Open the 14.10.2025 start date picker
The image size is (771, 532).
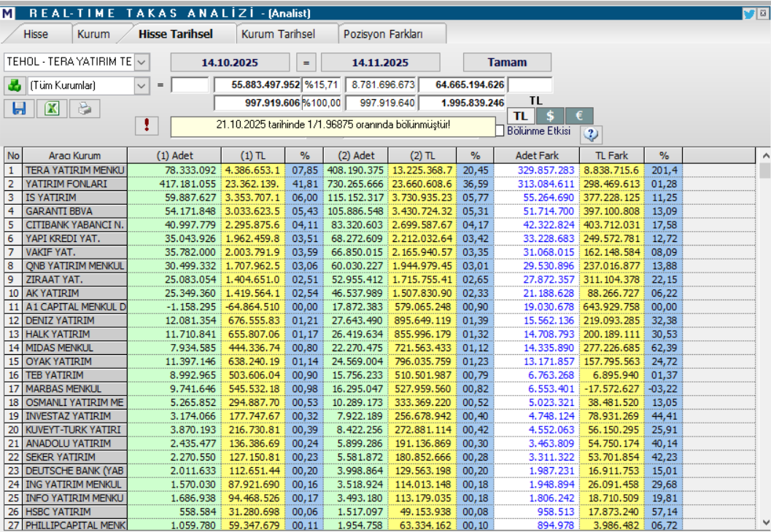pos(230,63)
